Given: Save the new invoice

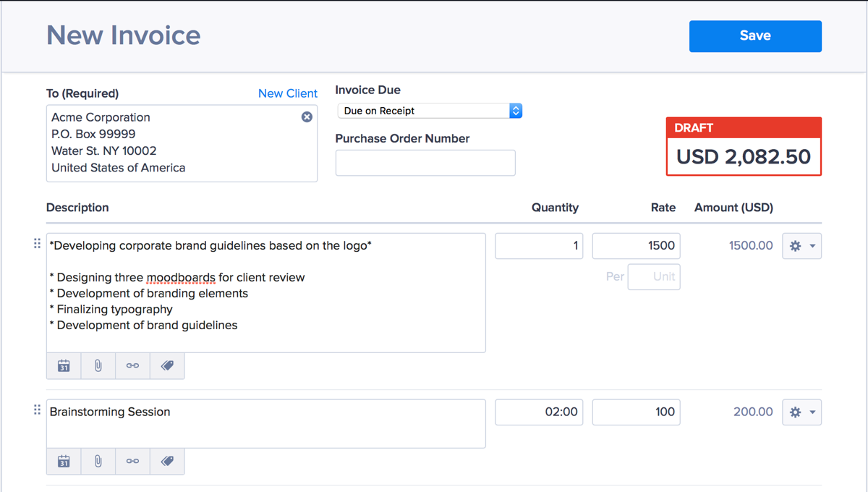Looking at the screenshot, I should pos(755,36).
